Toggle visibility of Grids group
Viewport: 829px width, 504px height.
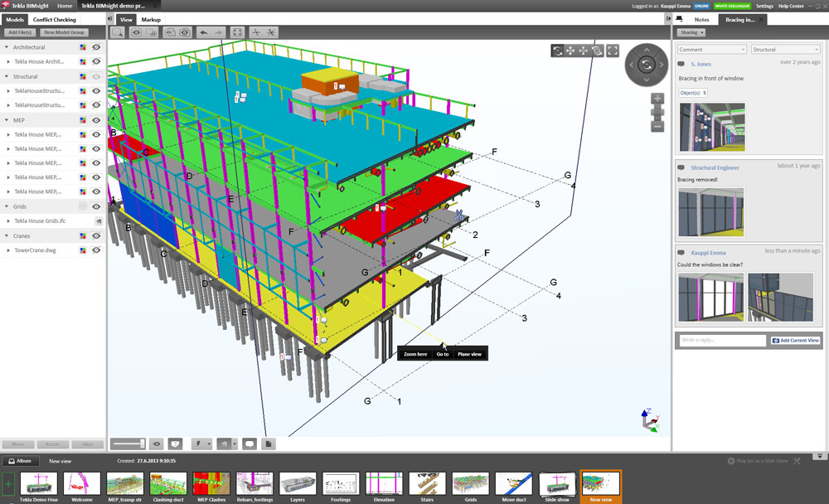[x=96, y=206]
